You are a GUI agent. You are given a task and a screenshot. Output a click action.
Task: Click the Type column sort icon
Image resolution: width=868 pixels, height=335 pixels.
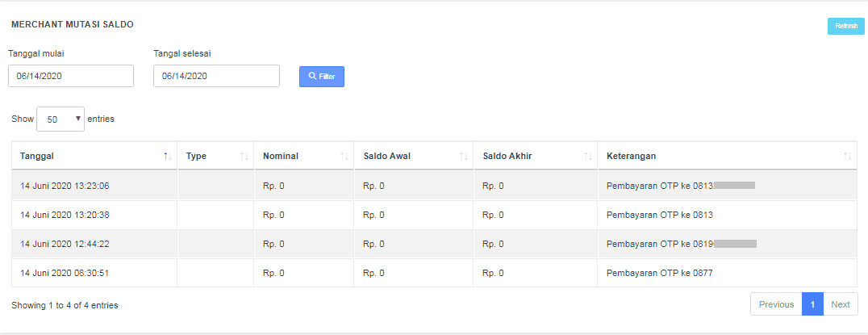(244, 156)
